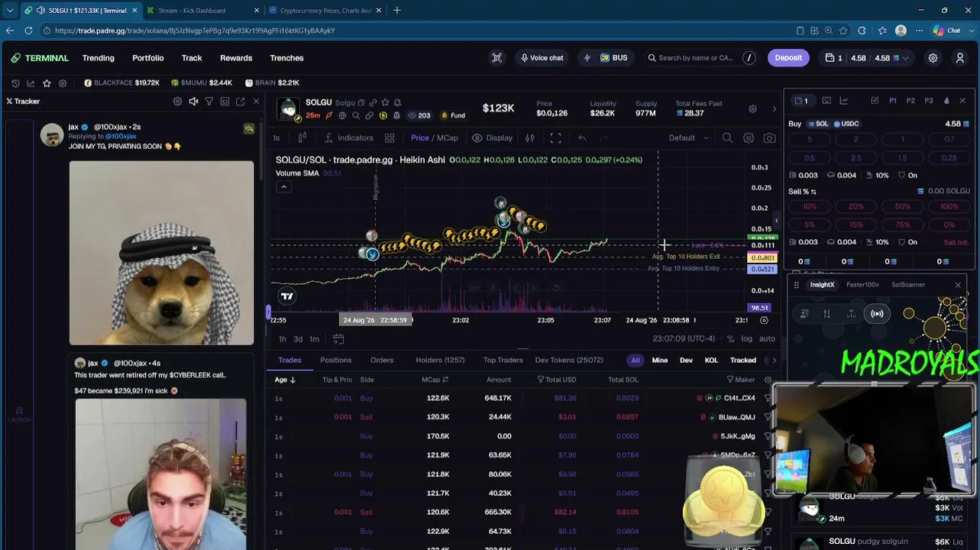Focus the search by name or CA field
Screen dimensions: 980x550
pyautogui.click(x=701, y=58)
